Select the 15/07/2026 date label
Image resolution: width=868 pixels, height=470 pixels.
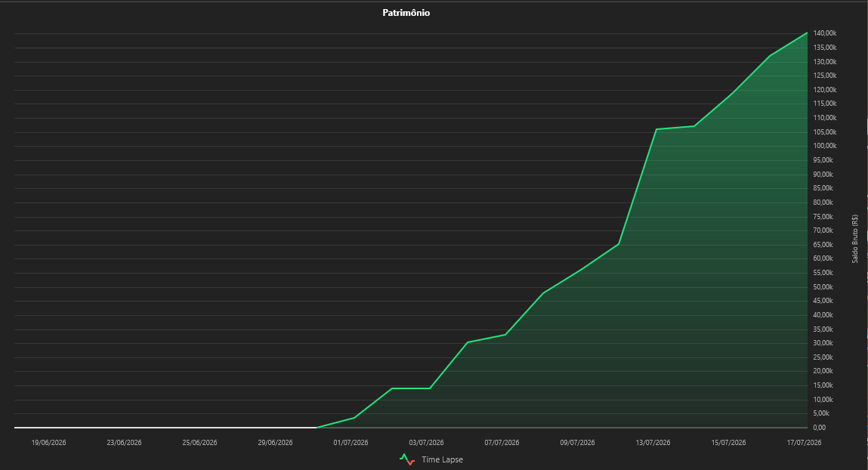point(728,442)
